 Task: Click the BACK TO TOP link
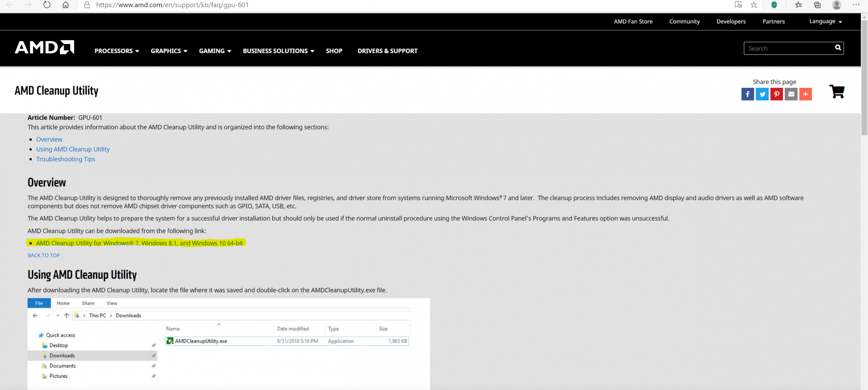[x=44, y=256]
